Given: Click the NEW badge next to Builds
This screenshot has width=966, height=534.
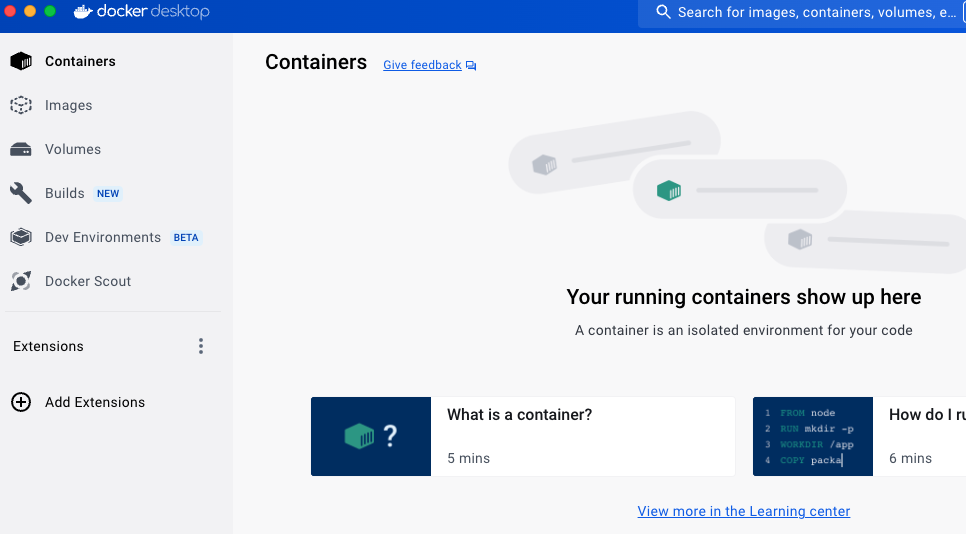Looking at the screenshot, I should coord(108,193).
